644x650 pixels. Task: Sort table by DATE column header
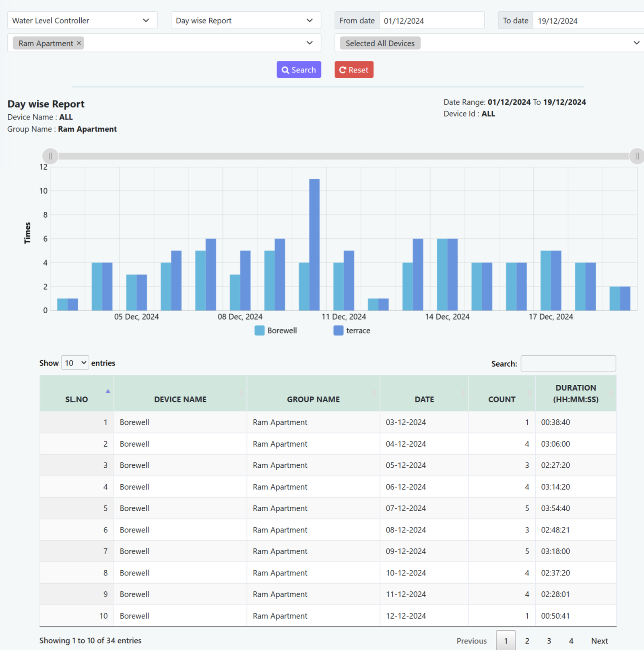[x=424, y=399]
